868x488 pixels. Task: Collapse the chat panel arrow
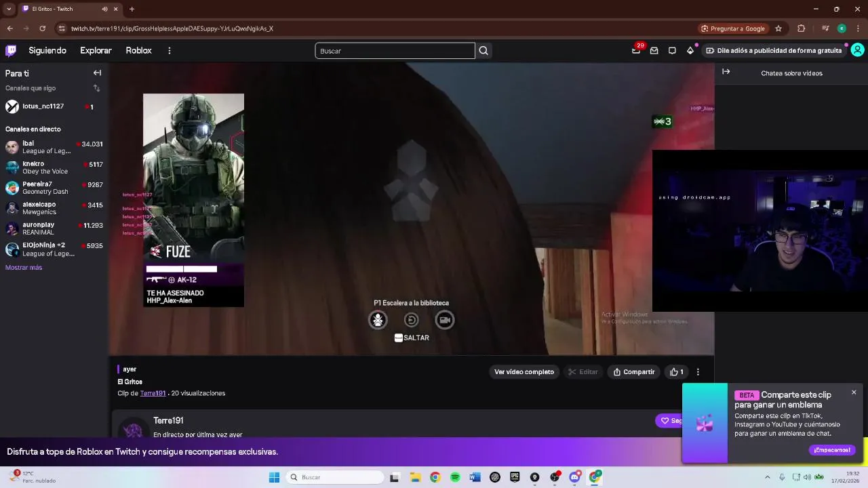pyautogui.click(x=726, y=72)
